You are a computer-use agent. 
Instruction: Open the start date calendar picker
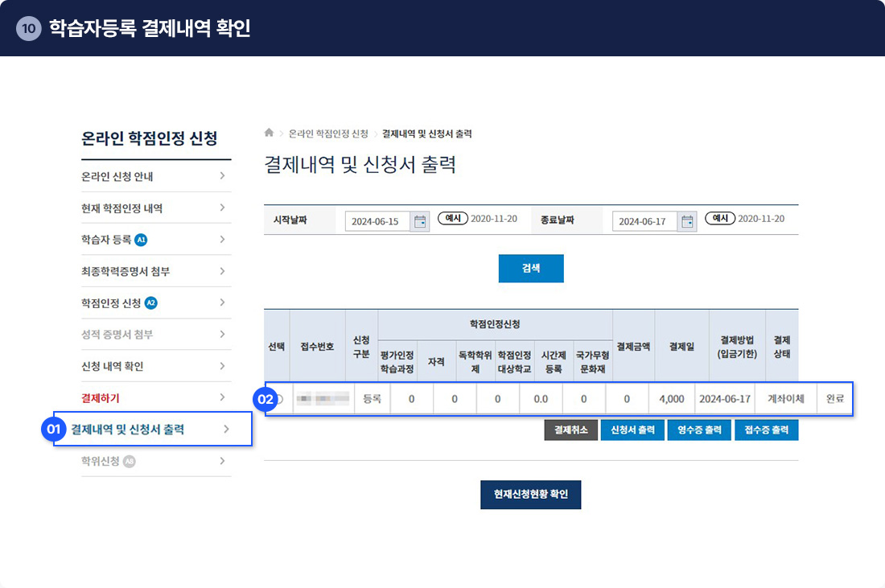pos(420,222)
